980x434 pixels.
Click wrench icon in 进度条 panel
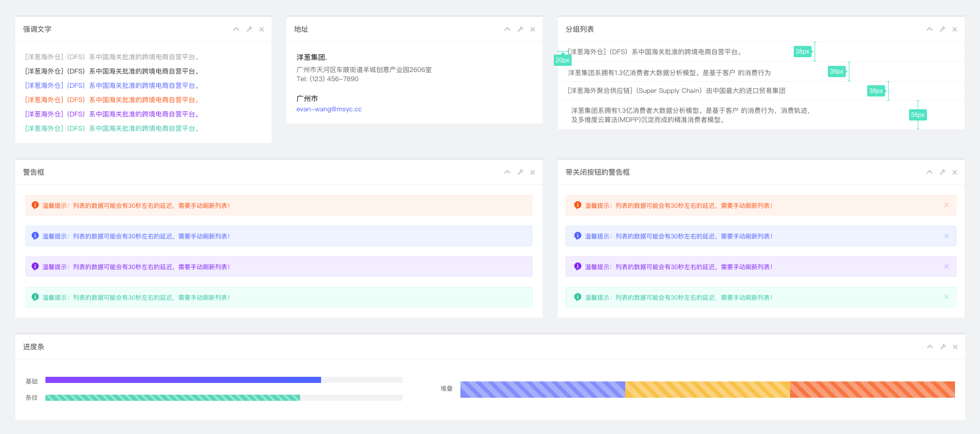pyautogui.click(x=943, y=347)
